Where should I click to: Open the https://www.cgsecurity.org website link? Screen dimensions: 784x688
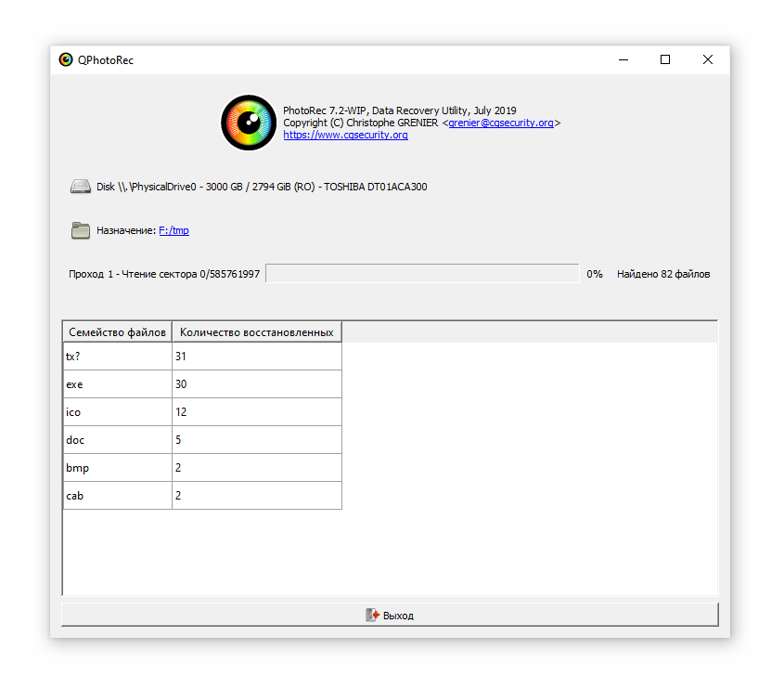(345, 135)
